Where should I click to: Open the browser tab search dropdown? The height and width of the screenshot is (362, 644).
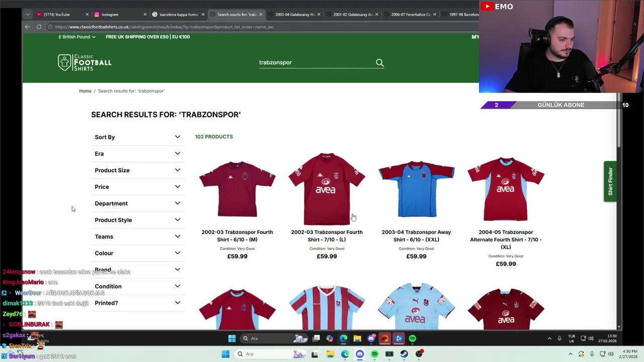point(28,15)
